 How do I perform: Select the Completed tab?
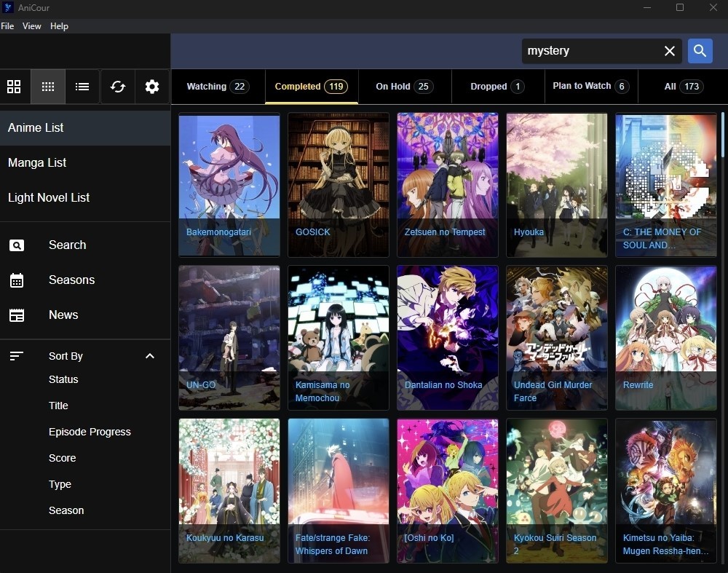tap(312, 87)
